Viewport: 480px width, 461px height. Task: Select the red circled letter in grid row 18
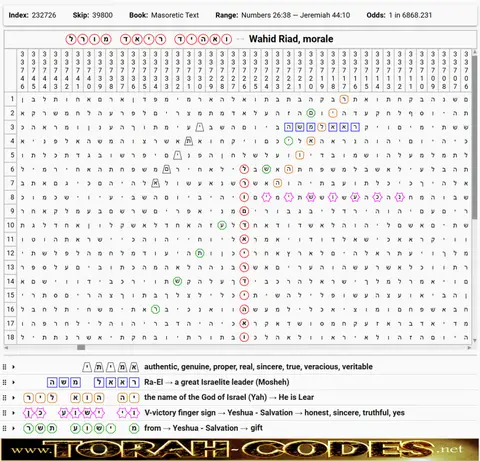(x=244, y=337)
